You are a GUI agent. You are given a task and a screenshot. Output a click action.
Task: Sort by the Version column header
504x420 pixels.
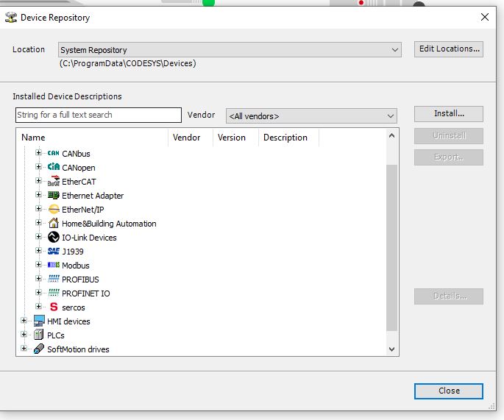point(235,138)
